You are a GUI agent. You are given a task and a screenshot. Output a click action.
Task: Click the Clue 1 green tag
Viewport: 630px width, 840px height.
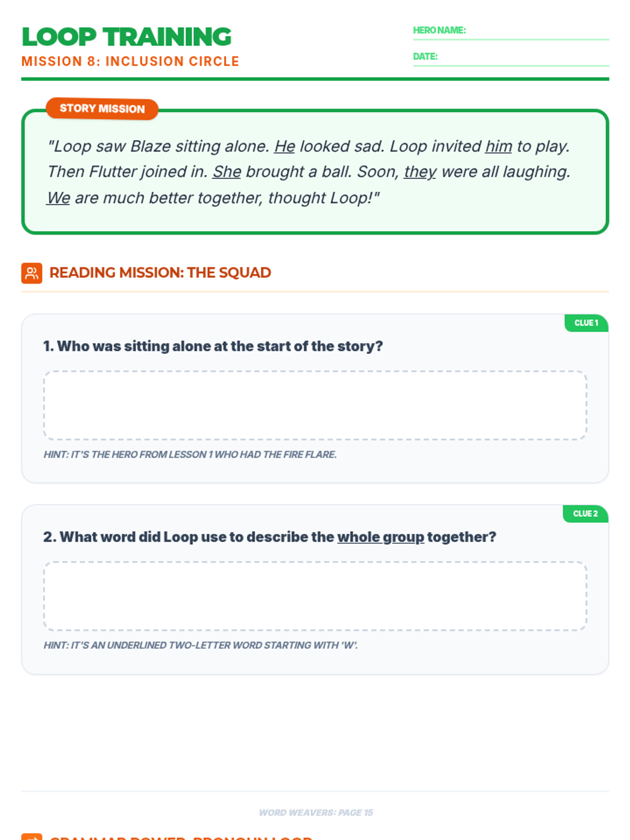pos(586,323)
